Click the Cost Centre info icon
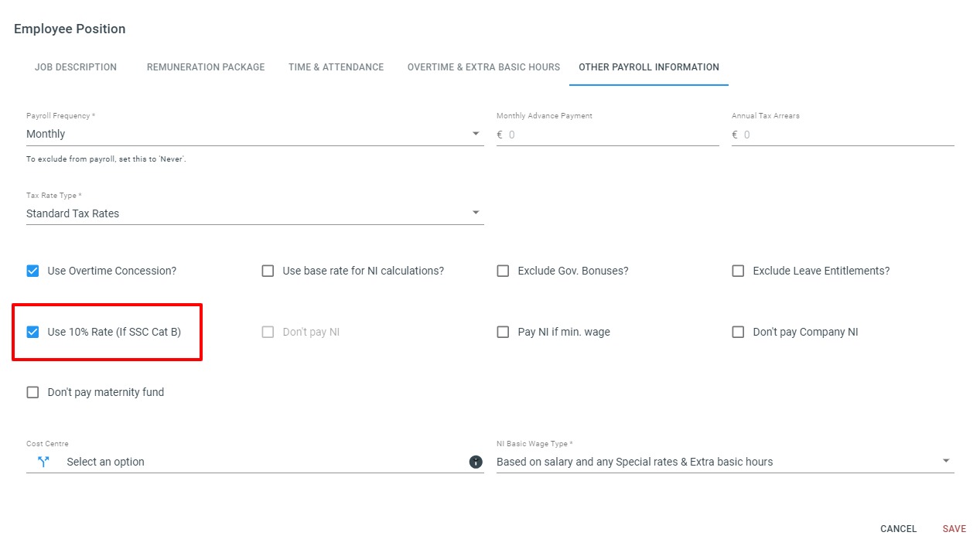This screenshot has width=980, height=546. pos(476,462)
